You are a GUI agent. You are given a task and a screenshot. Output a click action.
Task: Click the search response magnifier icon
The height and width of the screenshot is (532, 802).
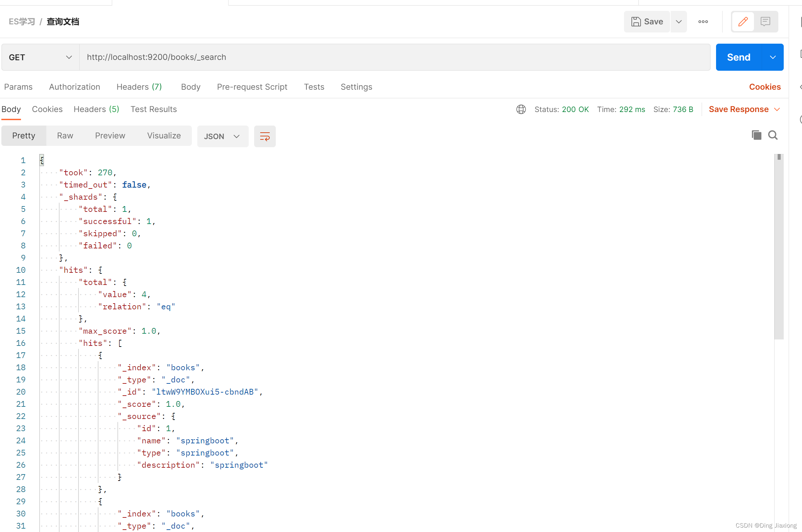[773, 135]
